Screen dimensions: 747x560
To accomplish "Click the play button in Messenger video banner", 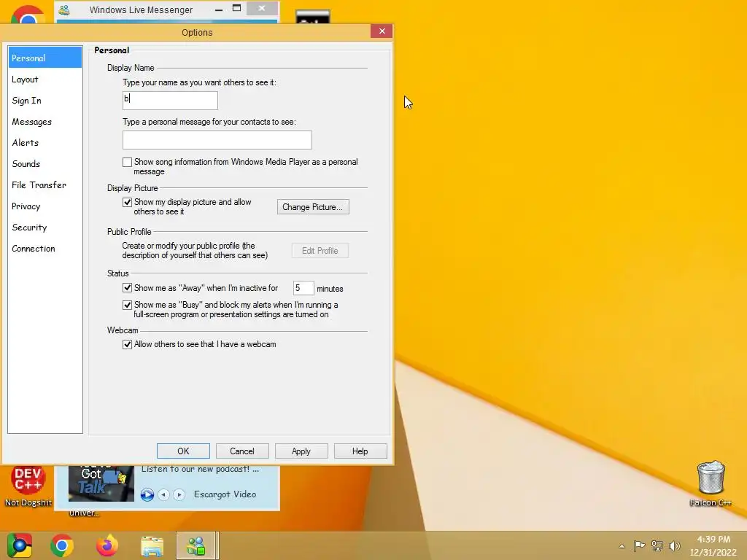I will point(147,495).
